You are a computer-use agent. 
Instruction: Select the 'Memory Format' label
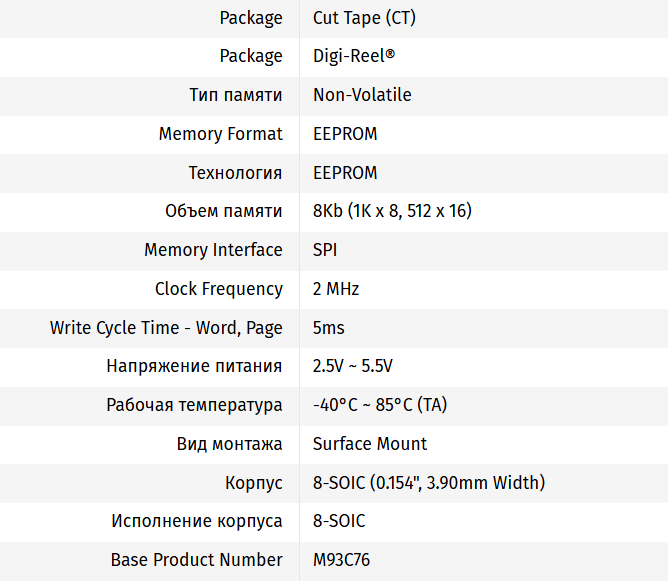click(220, 134)
